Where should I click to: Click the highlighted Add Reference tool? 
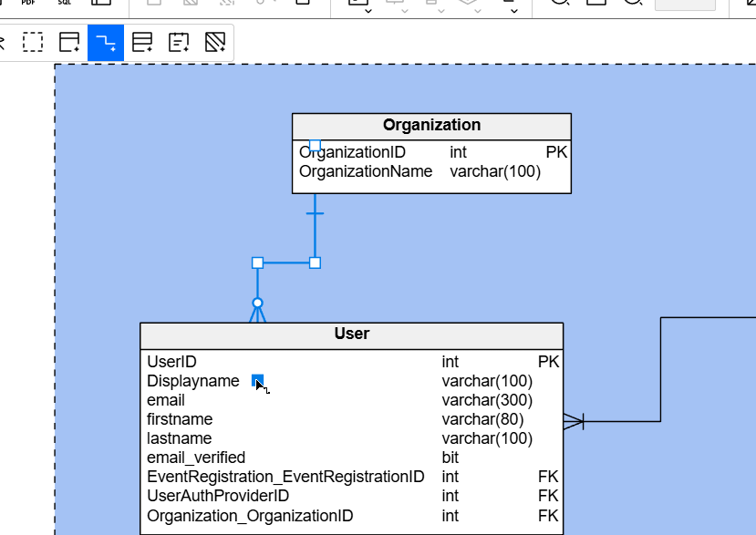tap(106, 42)
